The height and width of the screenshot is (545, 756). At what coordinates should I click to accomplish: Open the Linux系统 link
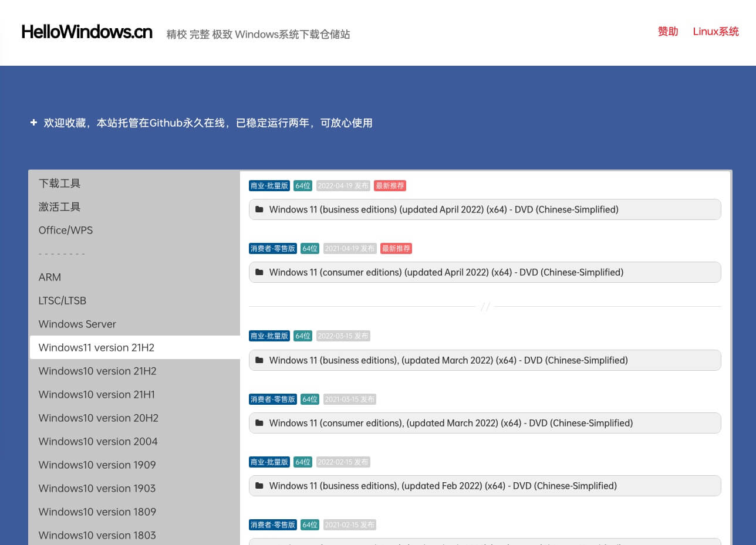click(x=716, y=32)
